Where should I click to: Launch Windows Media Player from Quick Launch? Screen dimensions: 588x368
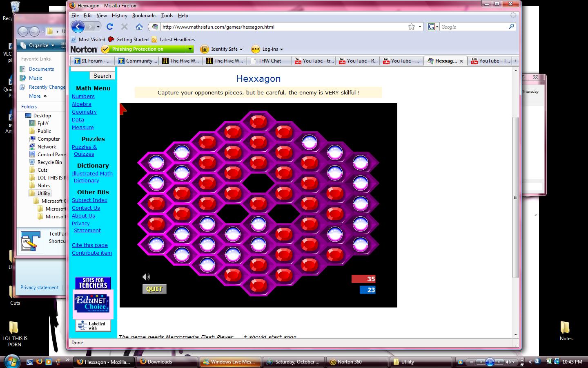[49, 361]
